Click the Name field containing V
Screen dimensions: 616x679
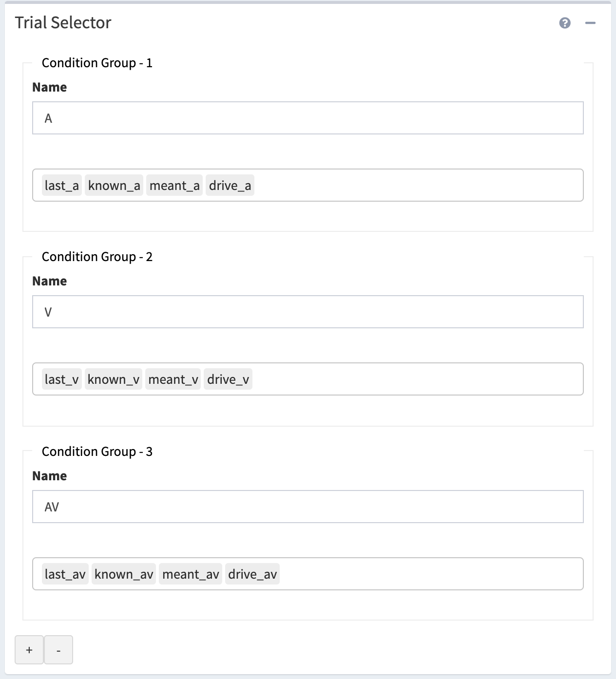click(x=308, y=312)
